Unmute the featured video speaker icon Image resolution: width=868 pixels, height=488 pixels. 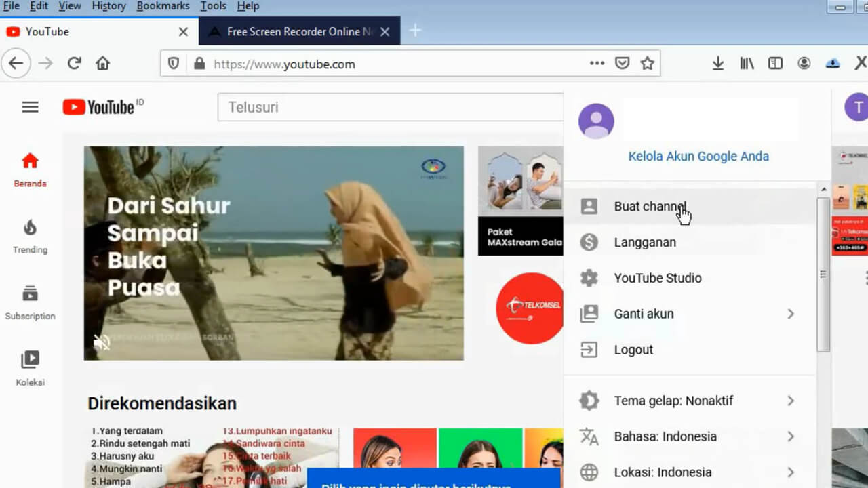102,343
